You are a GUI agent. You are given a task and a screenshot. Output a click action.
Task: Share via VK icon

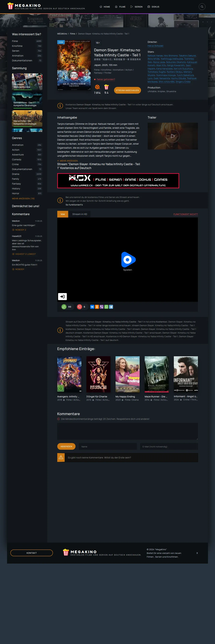point(92,307)
